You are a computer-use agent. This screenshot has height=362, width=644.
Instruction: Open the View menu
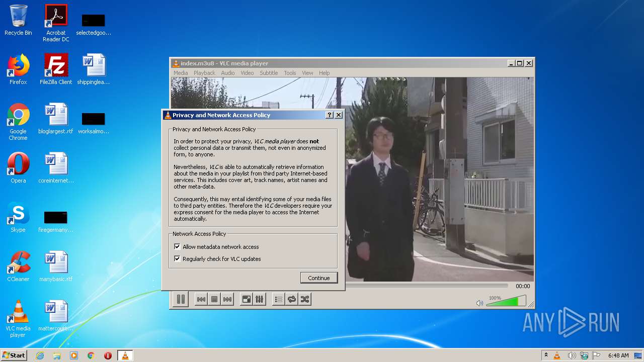307,73
